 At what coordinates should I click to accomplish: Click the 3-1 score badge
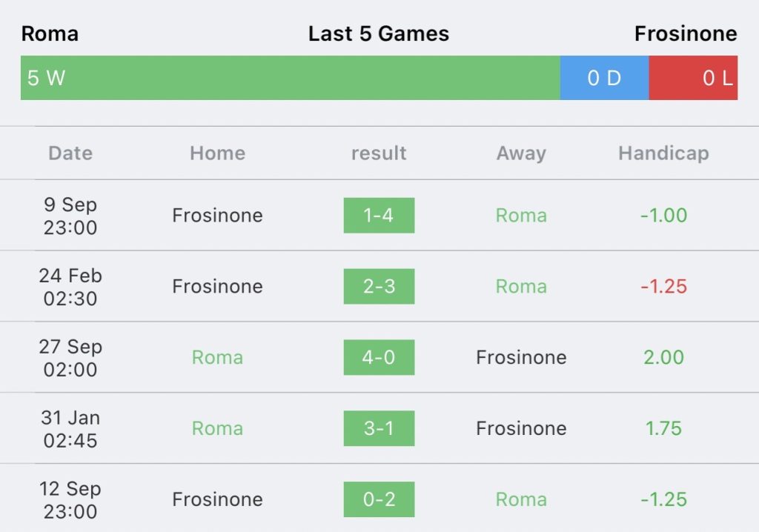(379, 428)
